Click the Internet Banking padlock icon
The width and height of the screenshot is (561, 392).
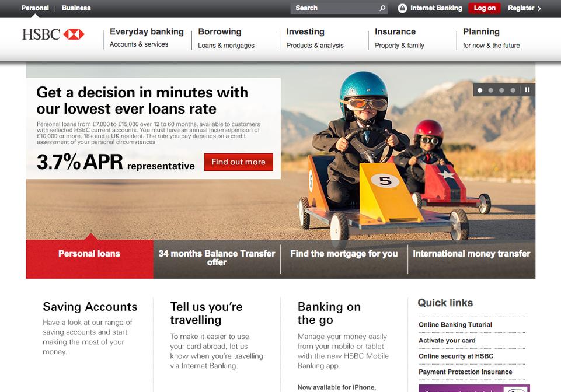(x=402, y=8)
